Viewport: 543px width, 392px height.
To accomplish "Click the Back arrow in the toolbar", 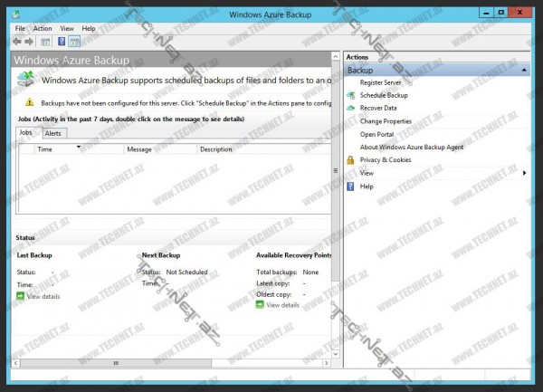I will [17, 42].
